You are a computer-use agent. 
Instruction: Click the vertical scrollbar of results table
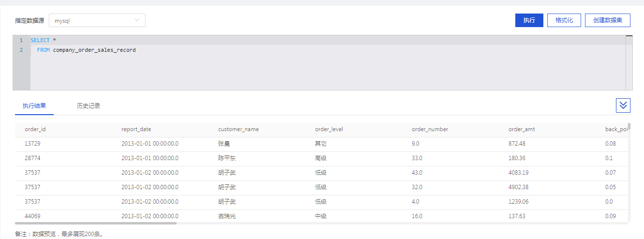(629, 127)
